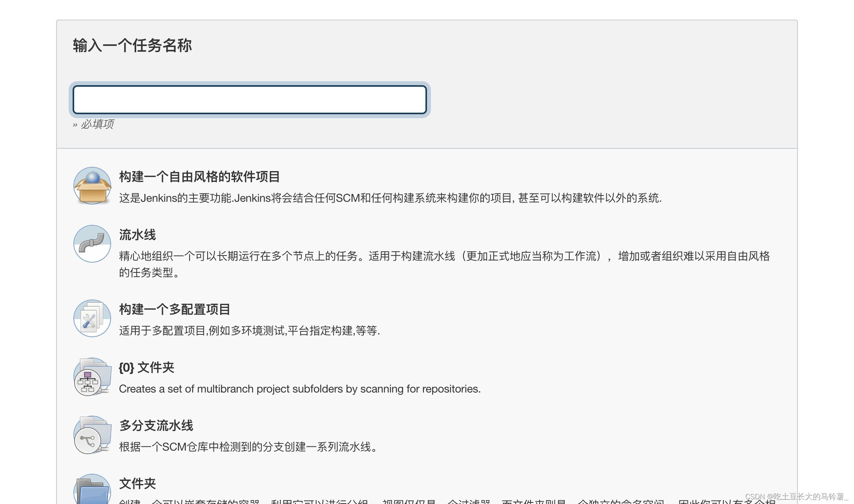
Task: Click the Freestyle project Jenkins description text
Action: (x=390, y=198)
